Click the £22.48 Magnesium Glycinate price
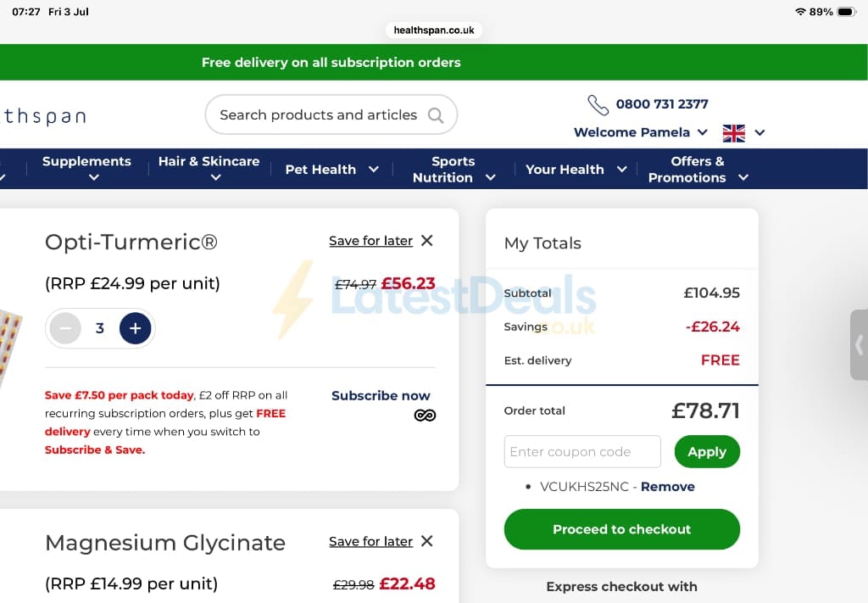The width and height of the screenshot is (868, 603). tap(408, 583)
